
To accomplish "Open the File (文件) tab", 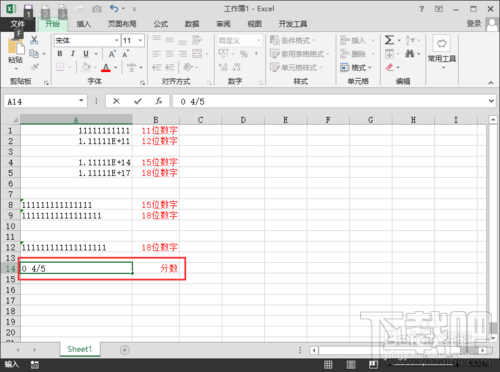I will click(17, 24).
